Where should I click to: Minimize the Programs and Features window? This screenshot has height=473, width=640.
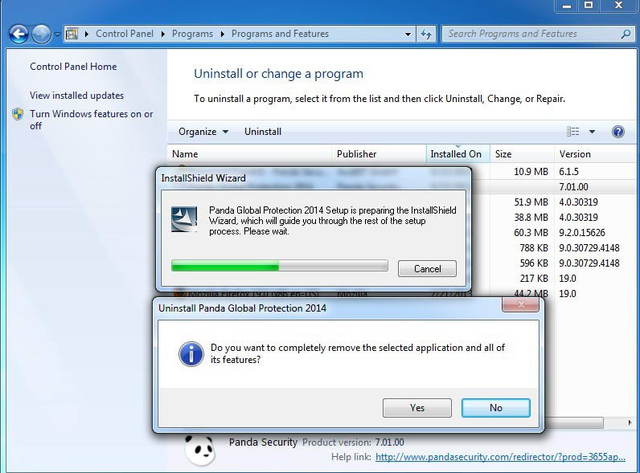566,6
